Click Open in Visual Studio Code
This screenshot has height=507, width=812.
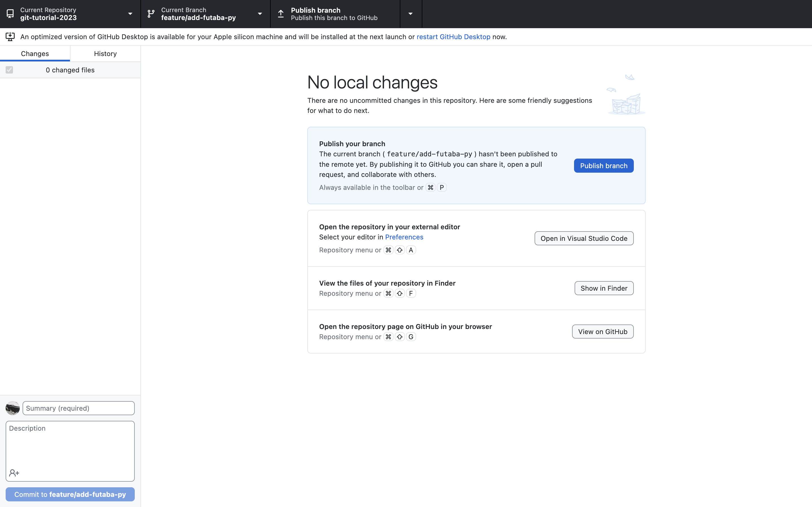tap(584, 238)
